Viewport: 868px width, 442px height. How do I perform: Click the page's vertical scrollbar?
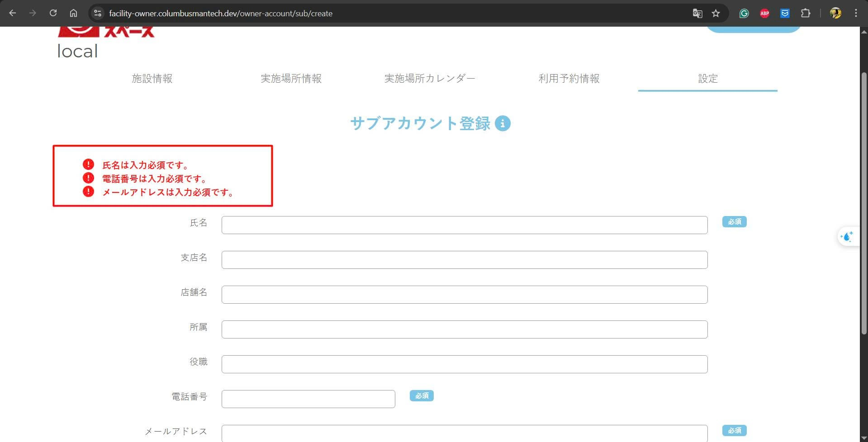(x=863, y=203)
